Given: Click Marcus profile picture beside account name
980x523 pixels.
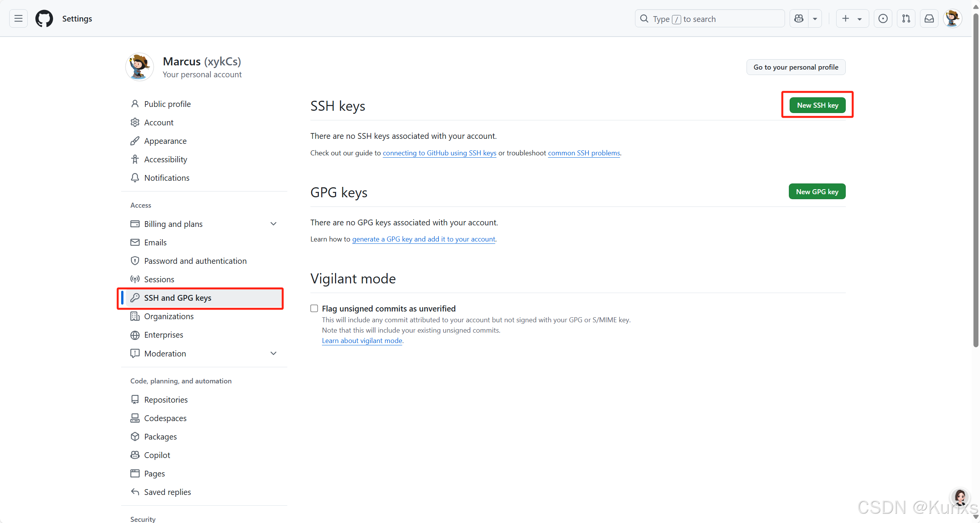Looking at the screenshot, I should click(x=140, y=67).
